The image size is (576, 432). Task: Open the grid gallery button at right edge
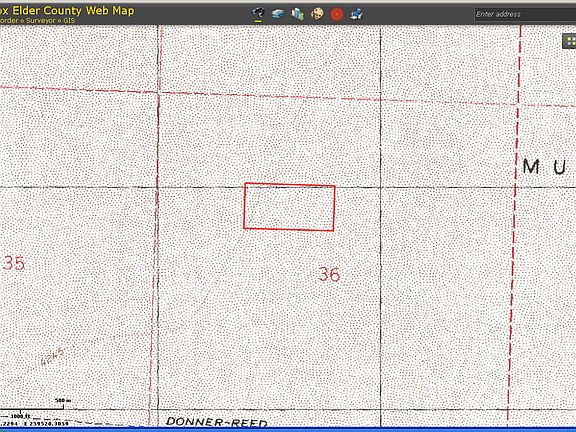[570, 41]
